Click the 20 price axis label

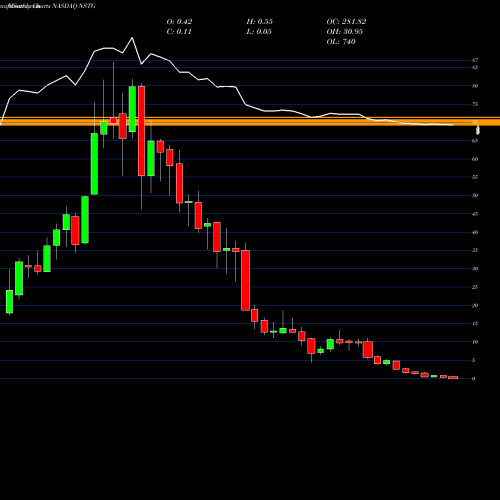pos(475,305)
